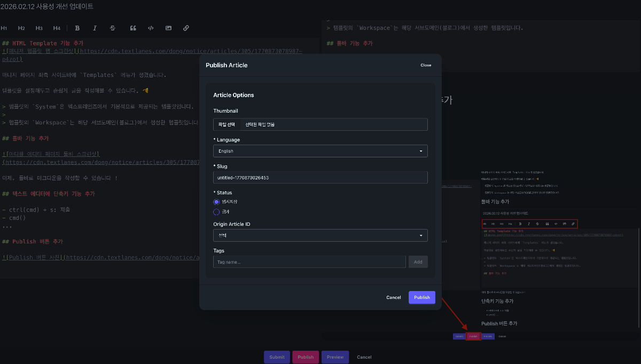Focus the Tag name input box
Screen dimensions: 641x364
pyautogui.click(x=309, y=262)
